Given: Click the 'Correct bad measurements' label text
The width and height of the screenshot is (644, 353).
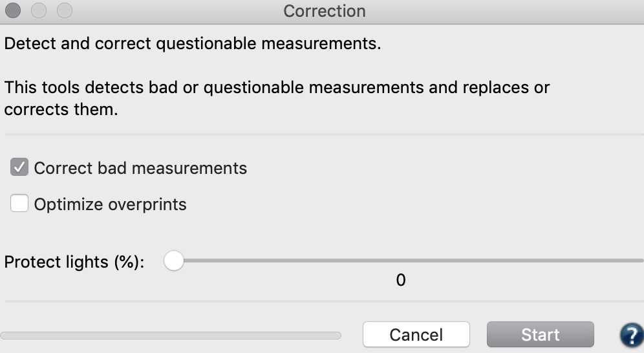Looking at the screenshot, I should click(140, 168).
